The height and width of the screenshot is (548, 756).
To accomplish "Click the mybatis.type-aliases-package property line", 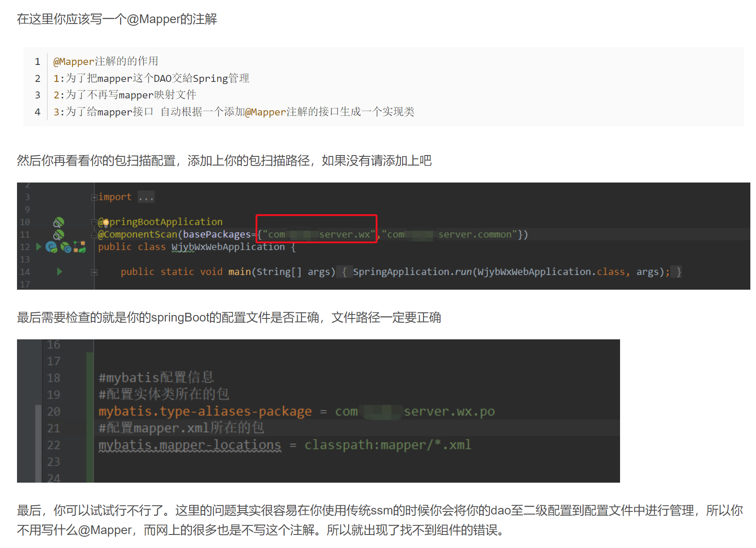I will 205,411.
